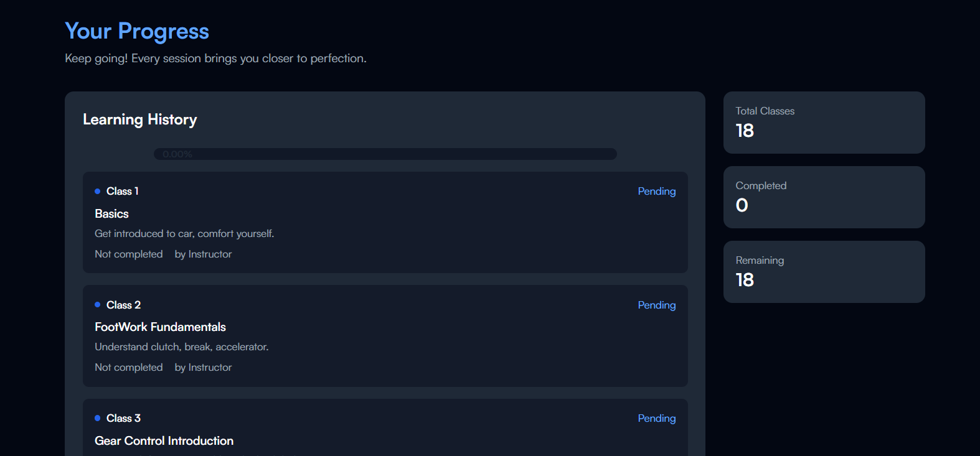Click the Learning History heading
980x456 pixels.
[x=140, y=119]
